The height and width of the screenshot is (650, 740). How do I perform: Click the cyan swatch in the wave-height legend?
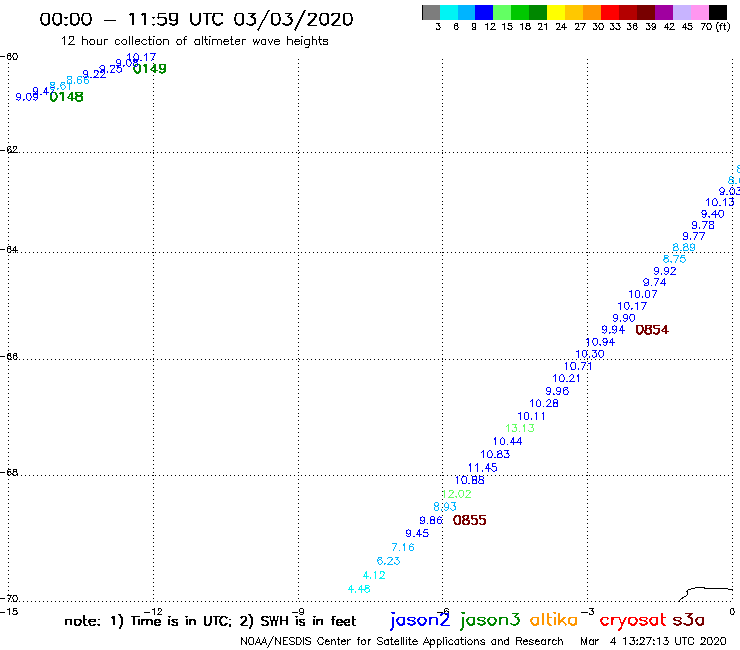pyautogui.click(x=449, y=12)
